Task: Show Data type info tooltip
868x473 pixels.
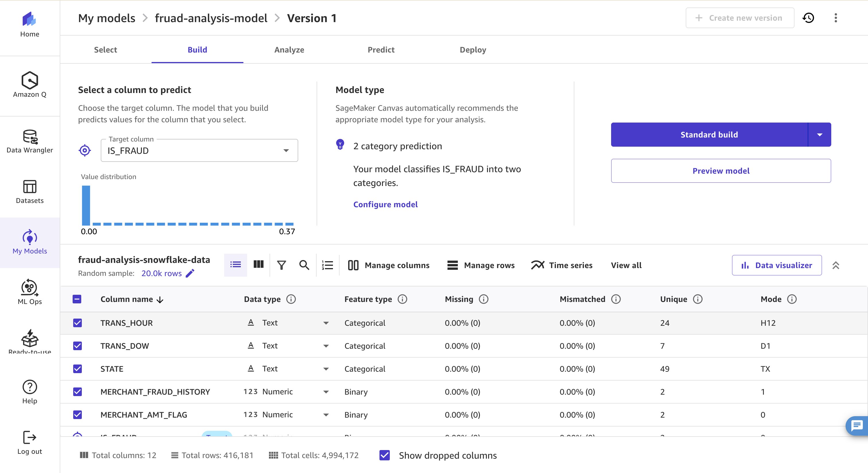Action: (291, 299)
